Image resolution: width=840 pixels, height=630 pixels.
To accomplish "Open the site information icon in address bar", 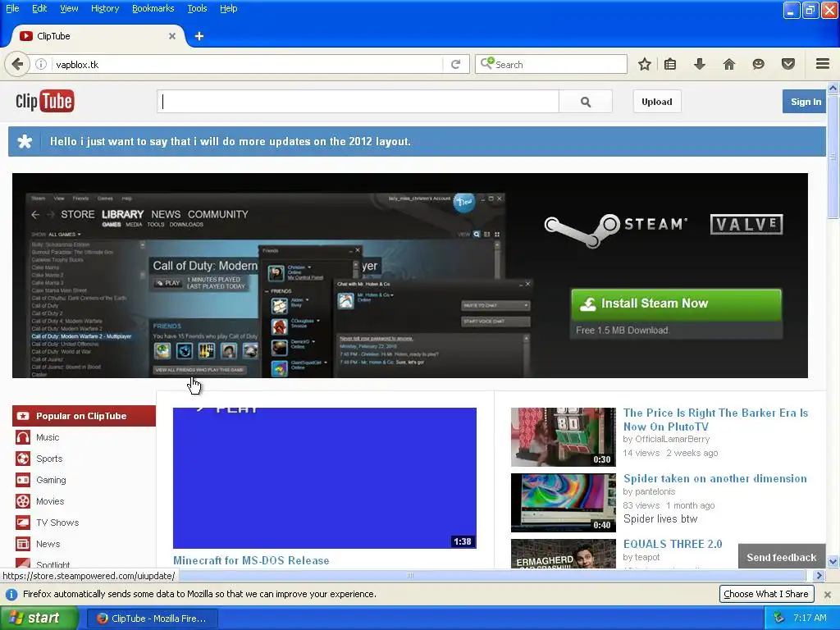I will (x=41, y=64).
